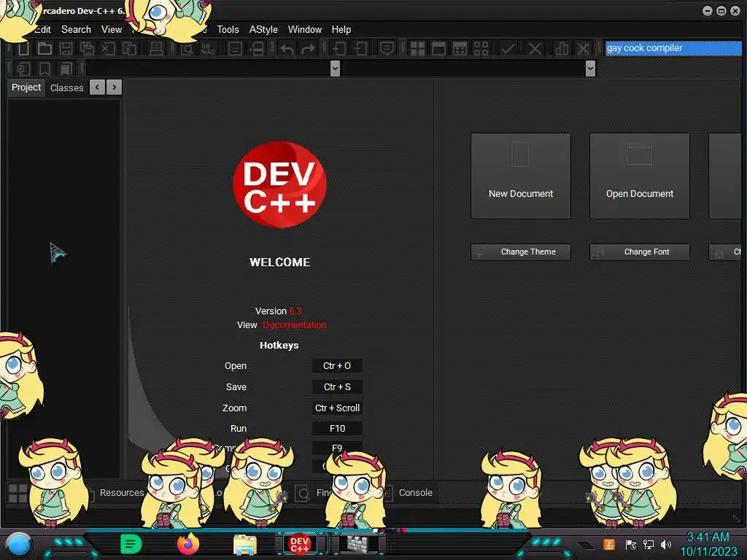
Task: Click the WELCOME heading text
Action: point(279,262)
